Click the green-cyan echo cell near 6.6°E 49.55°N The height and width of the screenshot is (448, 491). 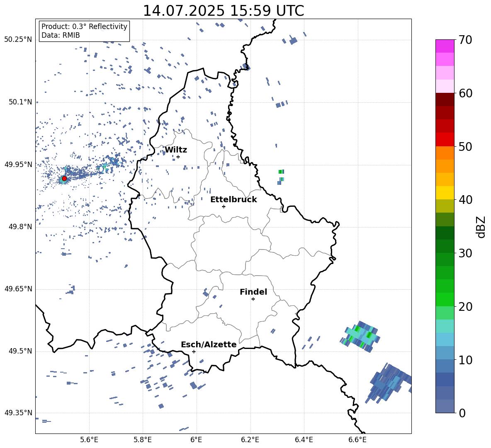coord(360,337)
